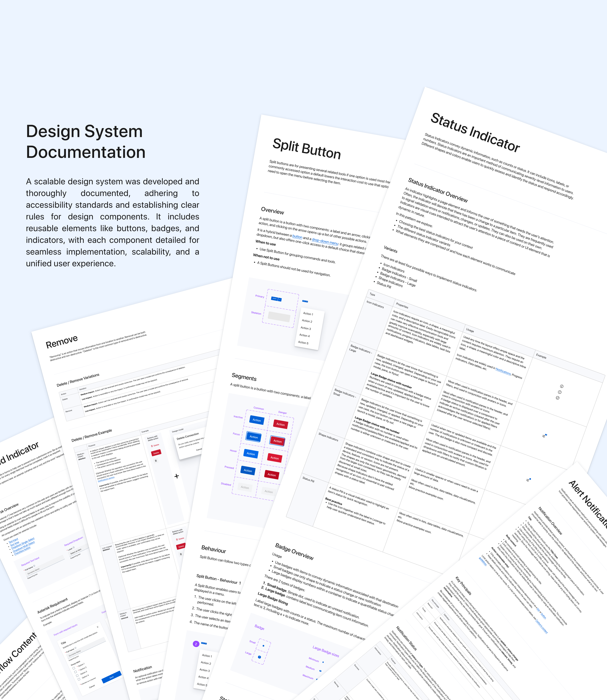The height and width of the screenshot is (700, 607).
Task: Select Action 3 in the Behaviour section menu
Action: tap(205, 670)
